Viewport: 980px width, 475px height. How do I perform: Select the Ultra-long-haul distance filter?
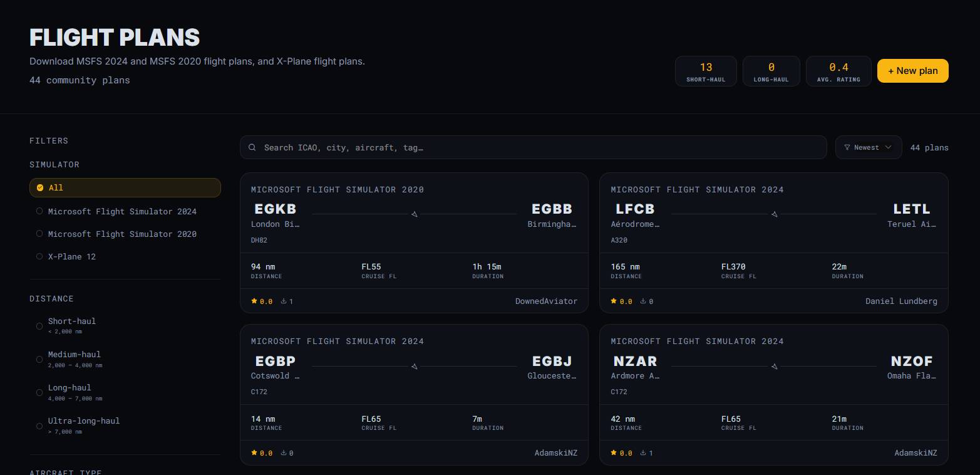tap(125, 425)
